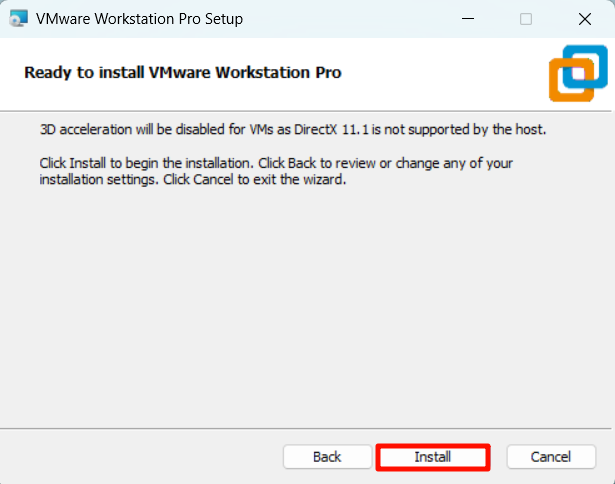This screenshot has height=484, width=615.
Task: Go back with the Back button
Action: [x=327, y=457]
